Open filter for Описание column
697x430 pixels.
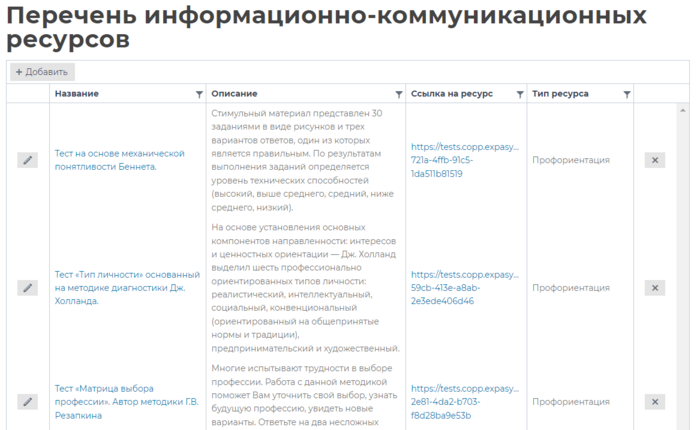398,94
